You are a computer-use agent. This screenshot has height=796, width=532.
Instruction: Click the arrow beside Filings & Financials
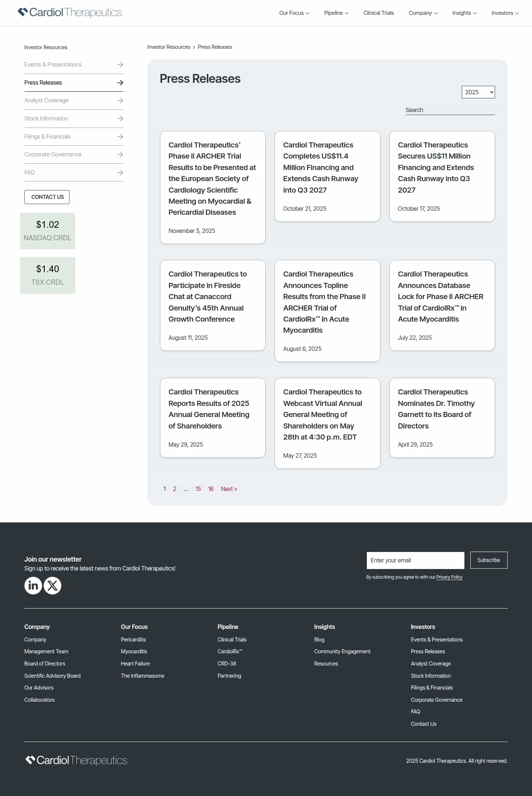tap(120, 137)
